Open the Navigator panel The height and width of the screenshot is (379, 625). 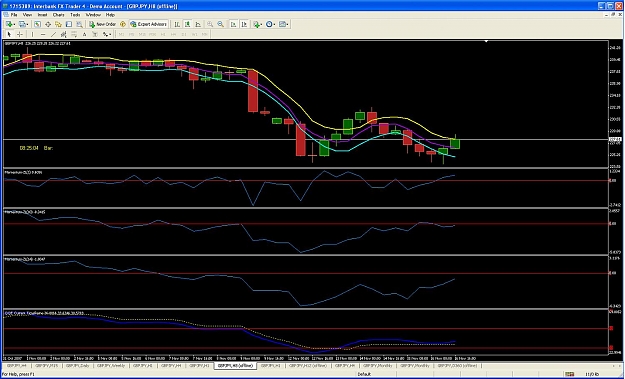point(58,24)
